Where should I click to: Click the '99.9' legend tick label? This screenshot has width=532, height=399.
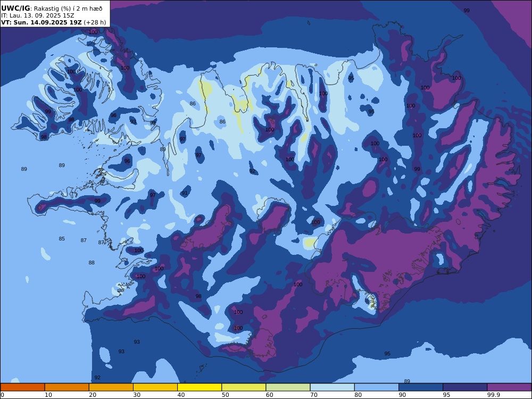tap(493, 395)
